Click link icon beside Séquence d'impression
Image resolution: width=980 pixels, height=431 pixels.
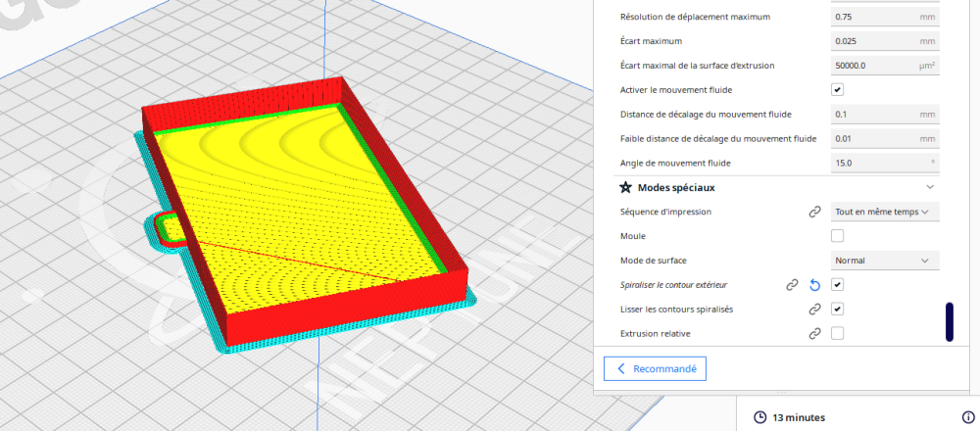(814, 212)
